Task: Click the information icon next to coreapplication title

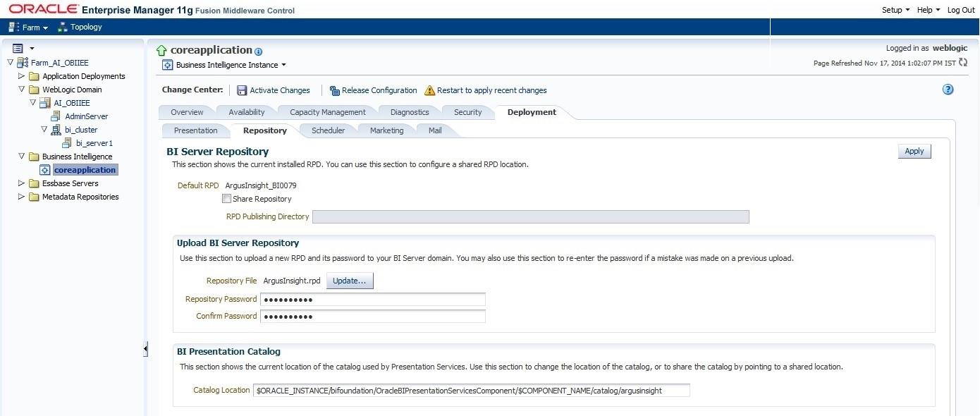Action: pyautogui.click(x=258, y=51)
